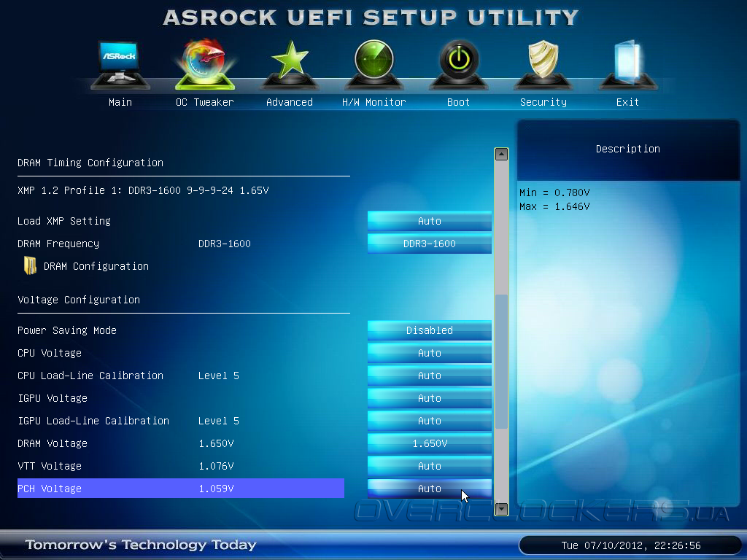The width and height of the screenshot is (747, 560).
Task: Click the scrollbar up arrow
Action: pos(501,155)
